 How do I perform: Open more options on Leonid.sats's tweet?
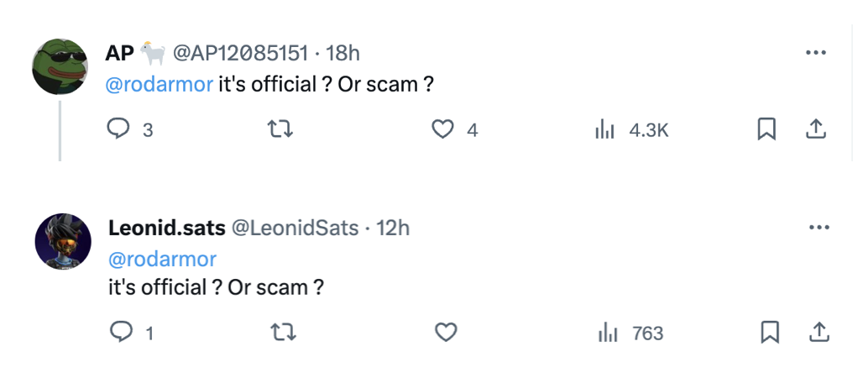click(818, 228)
